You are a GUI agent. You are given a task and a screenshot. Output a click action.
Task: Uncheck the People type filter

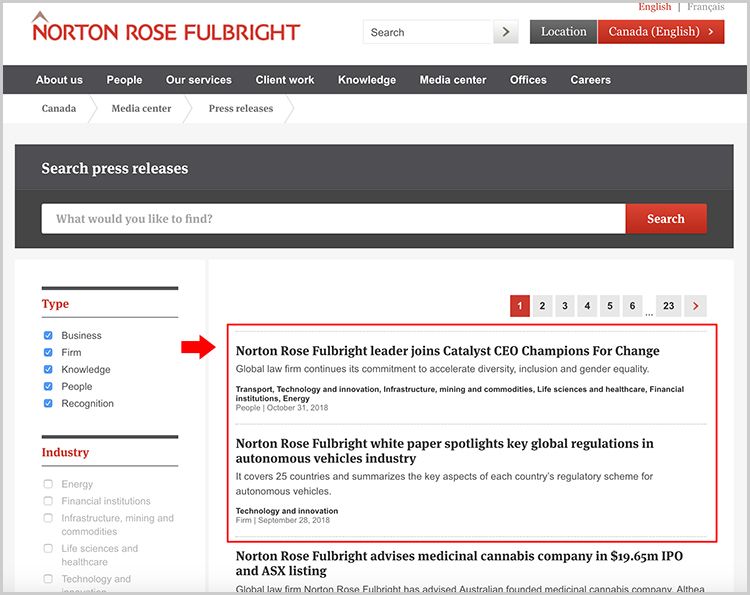48,386
